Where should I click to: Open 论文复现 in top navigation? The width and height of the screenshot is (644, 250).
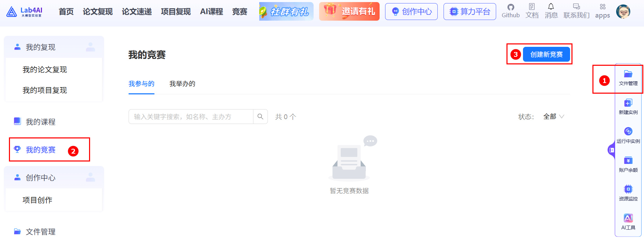tap(98, 12)
